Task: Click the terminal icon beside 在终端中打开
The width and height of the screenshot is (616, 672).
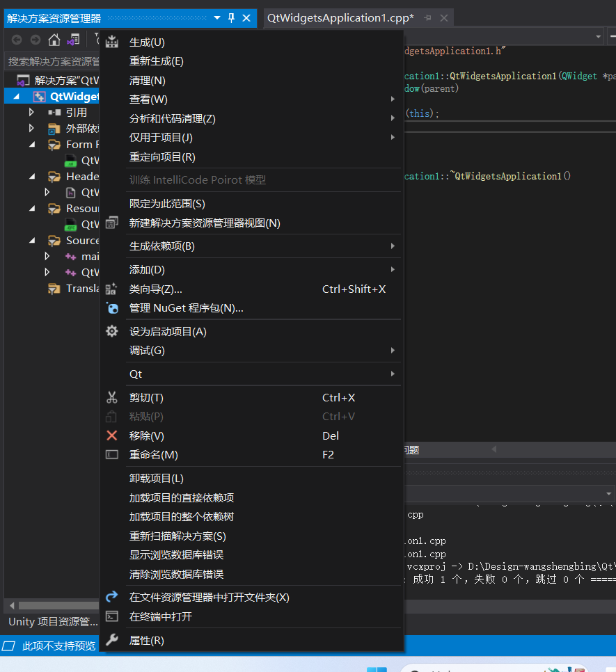Action: click(112, 616)
